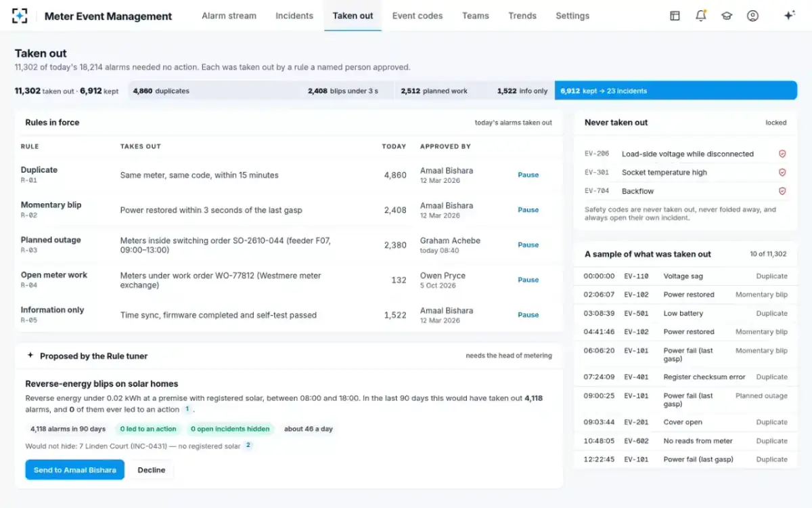Viewport: 812px width, 508px height.
Task: Select the 07:24:09 Register checksum error row
Action: coord(685,377)
